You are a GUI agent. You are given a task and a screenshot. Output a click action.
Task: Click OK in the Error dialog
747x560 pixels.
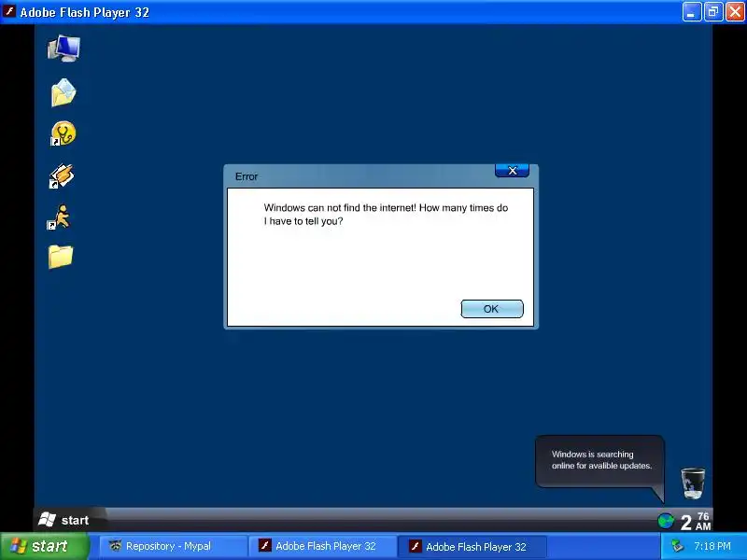[492, 309]
